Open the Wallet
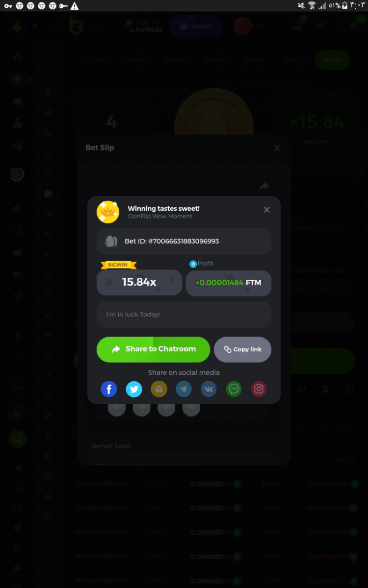 pyautogui.click(x=196, y=26)
